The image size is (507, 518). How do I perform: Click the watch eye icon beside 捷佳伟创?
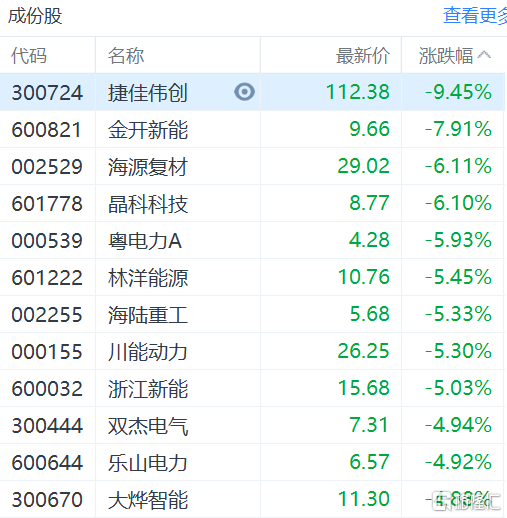244,92
